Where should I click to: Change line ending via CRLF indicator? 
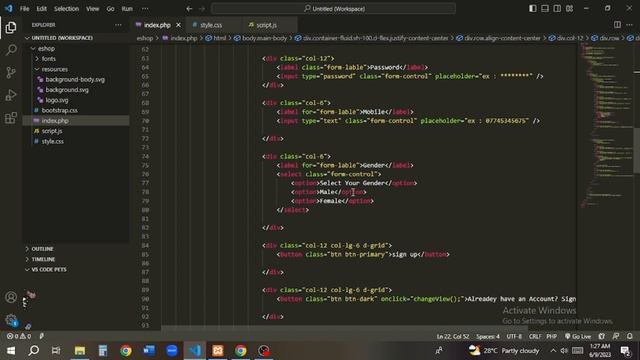click(x=535, y=336)
